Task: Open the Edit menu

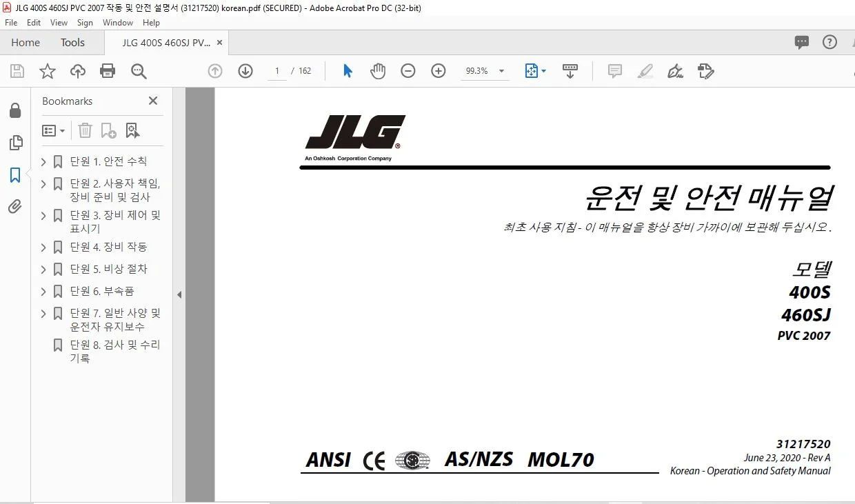Action: (x=34, y=23)
